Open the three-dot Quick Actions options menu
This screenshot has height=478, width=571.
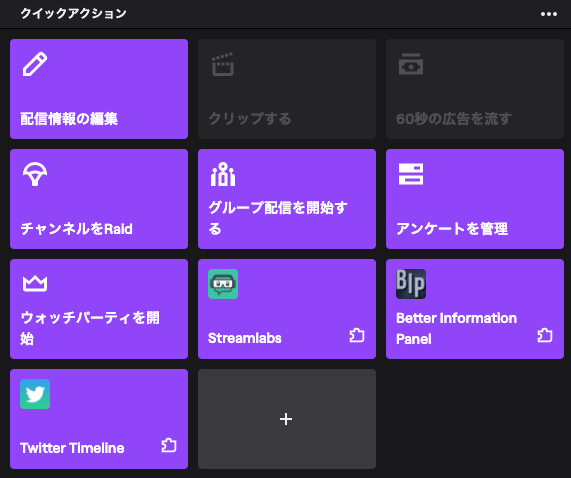(549, 14)
